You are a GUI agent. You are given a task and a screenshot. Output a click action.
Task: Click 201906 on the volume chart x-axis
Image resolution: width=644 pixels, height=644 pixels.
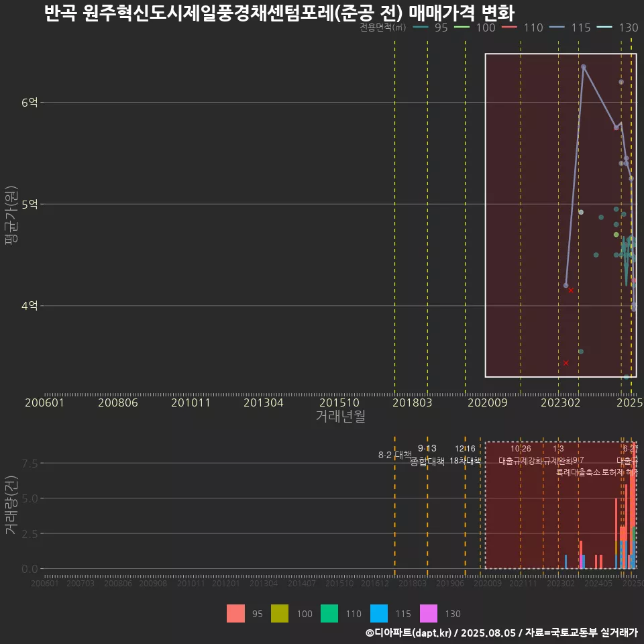point(450,583)
